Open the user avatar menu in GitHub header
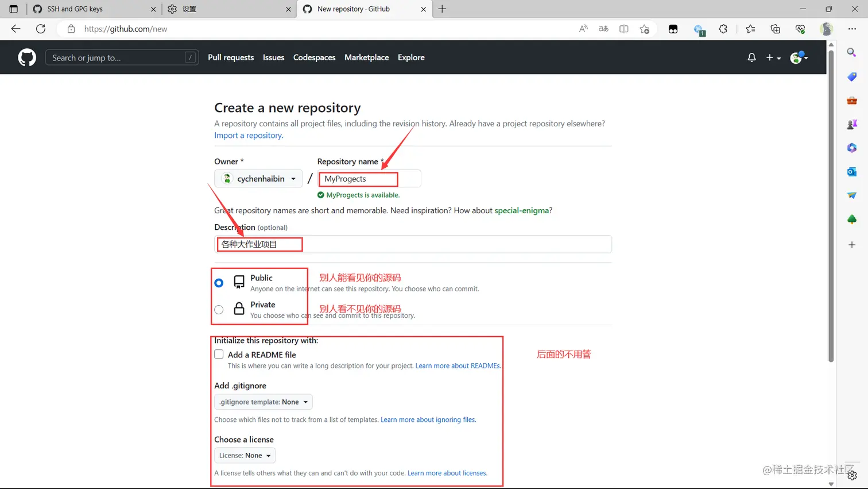Image resolution: width=868 pixels, height=489 pixels. [799, 57]
